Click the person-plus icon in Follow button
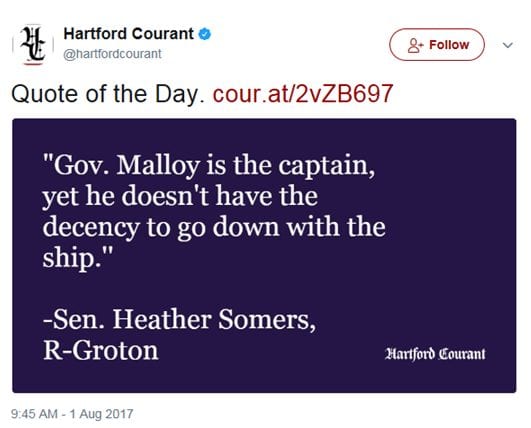The width and height of the screenshot is (531, 428). 415,45
